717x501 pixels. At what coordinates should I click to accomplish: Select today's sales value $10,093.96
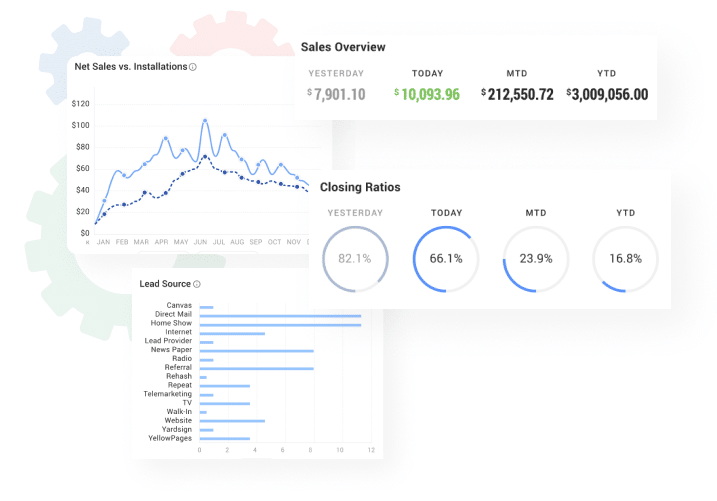point(427,94)
